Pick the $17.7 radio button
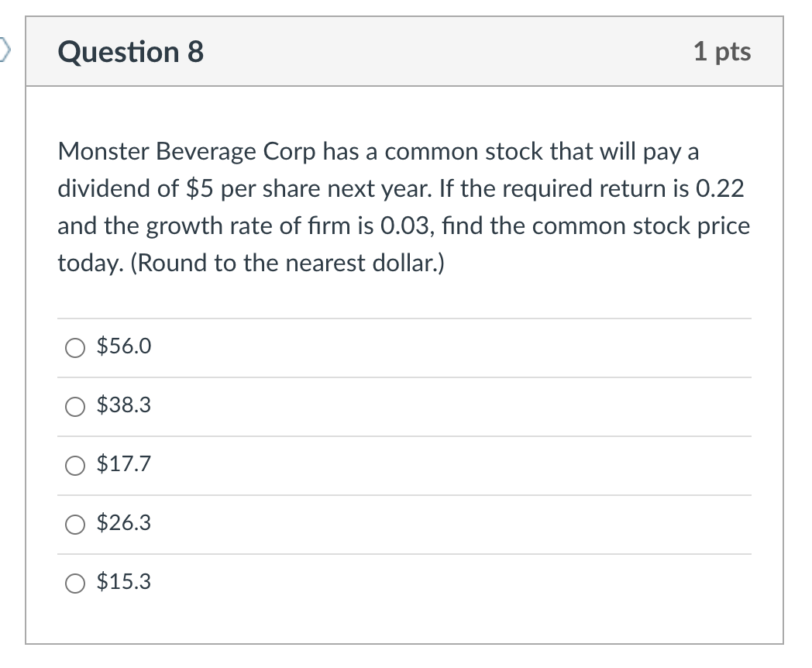The width and height of the screenshot is (812, 668). click(74, 466)
